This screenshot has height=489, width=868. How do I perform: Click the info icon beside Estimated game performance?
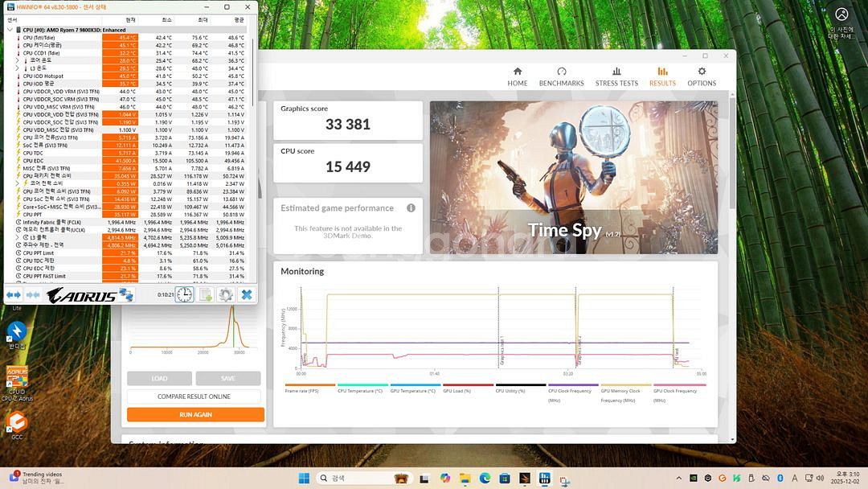(x=411, y=208)
